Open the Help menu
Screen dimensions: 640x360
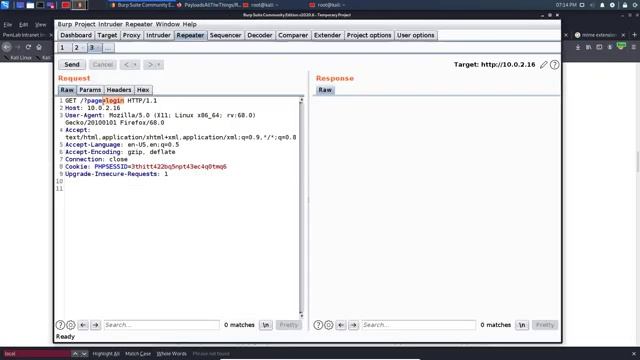[189, 24]
